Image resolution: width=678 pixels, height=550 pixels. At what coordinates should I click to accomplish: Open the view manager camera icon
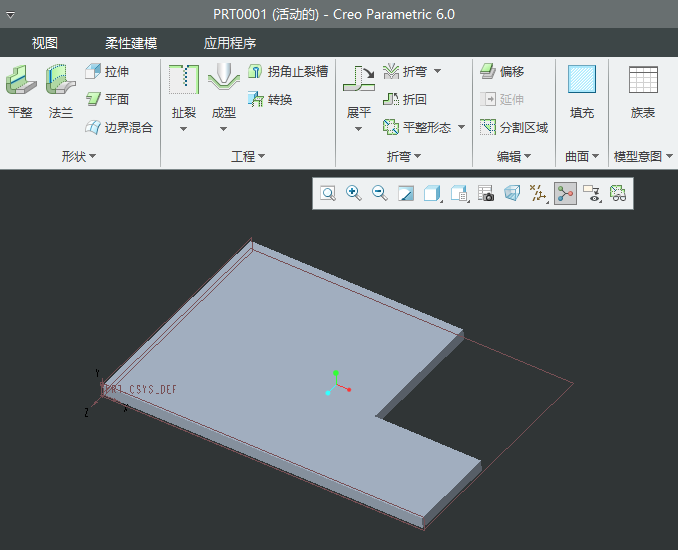[x=486, y=193]
